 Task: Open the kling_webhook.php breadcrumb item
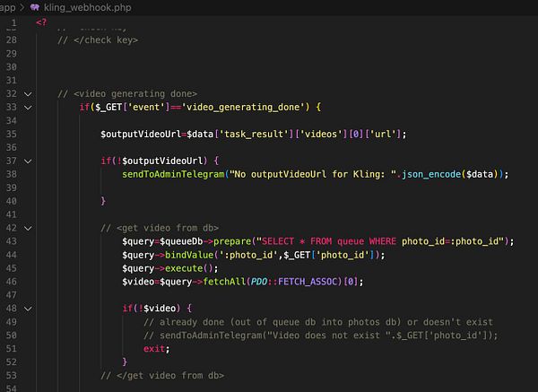point(88,7)
